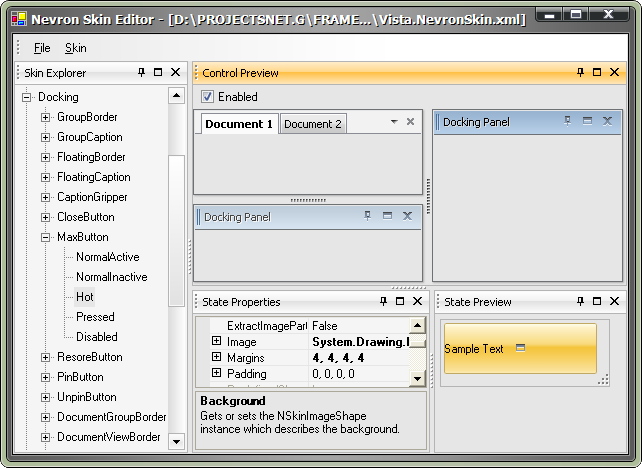This screenshot has width=642, height=468.
Task: Expand the UnpinButton node
Action: [45, 398]
